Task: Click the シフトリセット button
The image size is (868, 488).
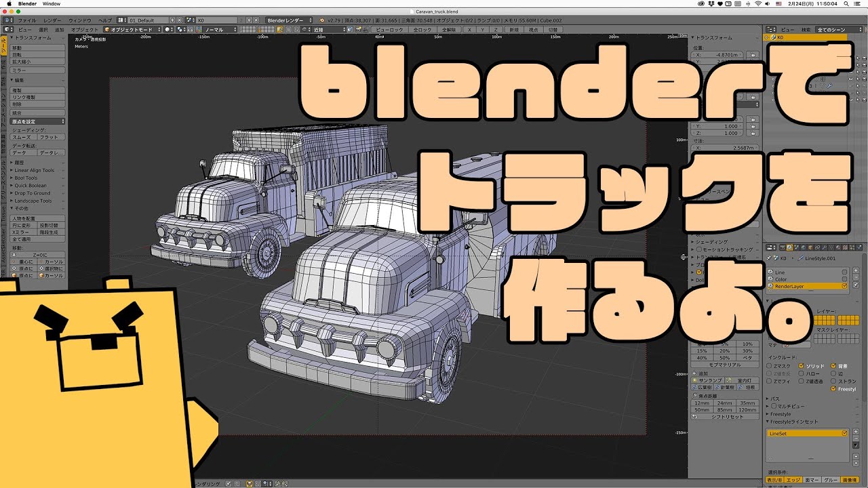Action: (x=725, y=417)
